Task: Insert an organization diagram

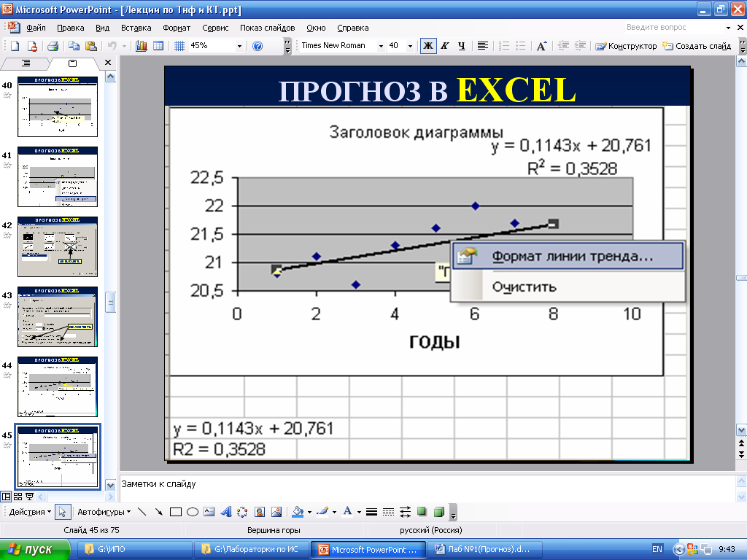Action: pos(242,512)
